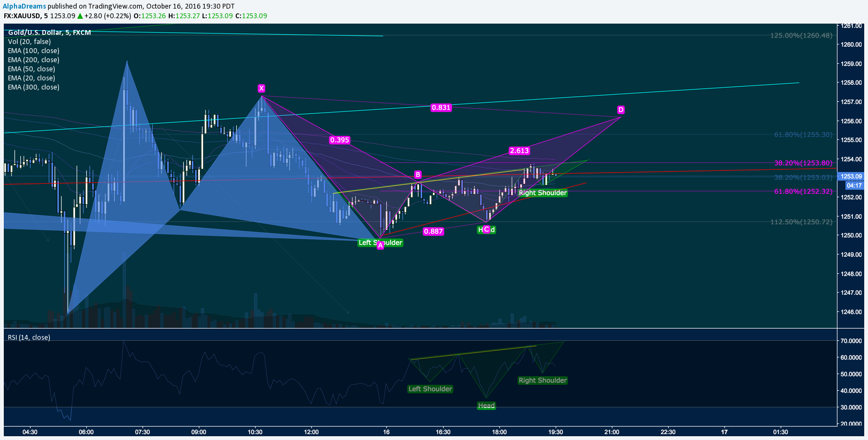This screenshot has width=868, height=440.
Task: Click the 19:30 time axis label
Action: (556, 432)
